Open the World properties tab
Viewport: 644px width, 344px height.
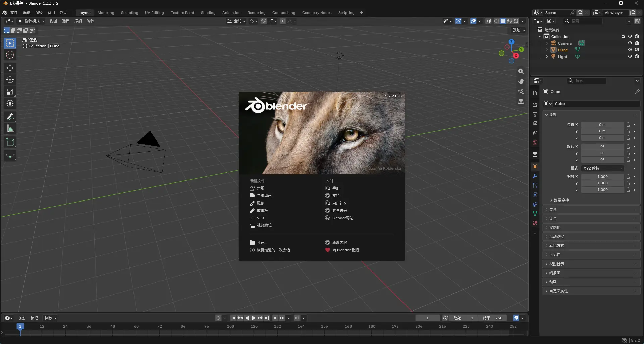tap(535, 142)
